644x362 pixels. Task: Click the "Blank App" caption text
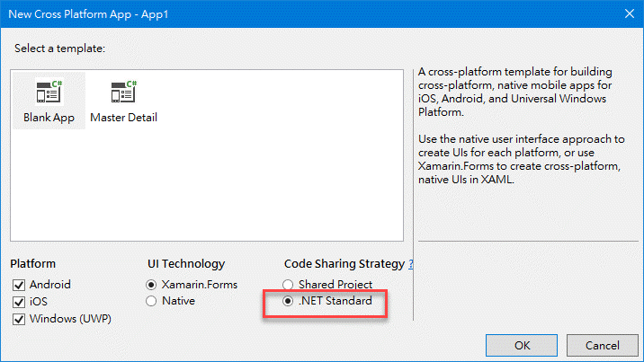pos(49,118)
